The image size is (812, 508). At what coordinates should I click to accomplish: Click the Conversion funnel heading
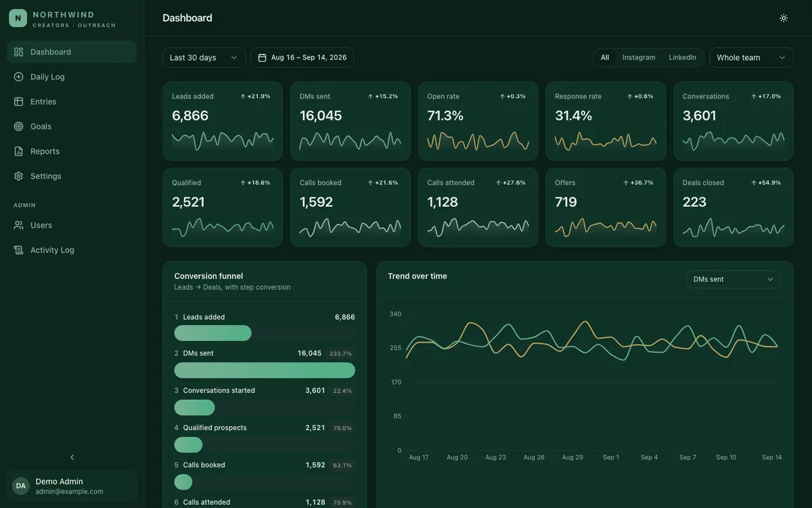[208, 276]
